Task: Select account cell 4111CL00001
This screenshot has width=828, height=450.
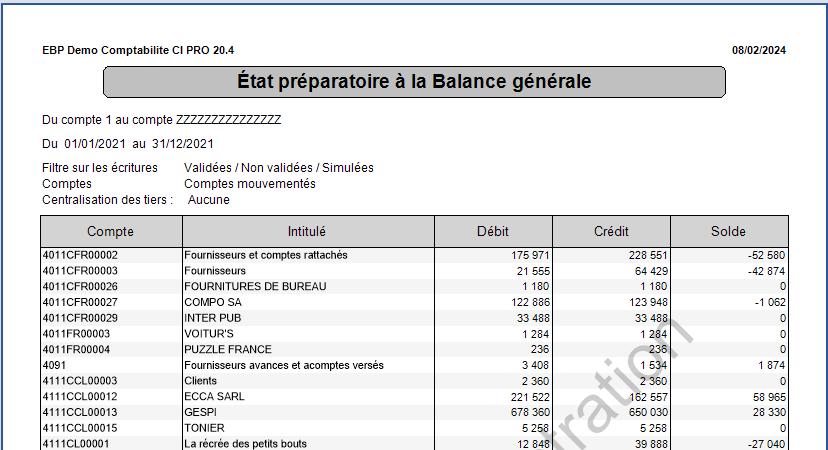Action: [x=76, y=444]
